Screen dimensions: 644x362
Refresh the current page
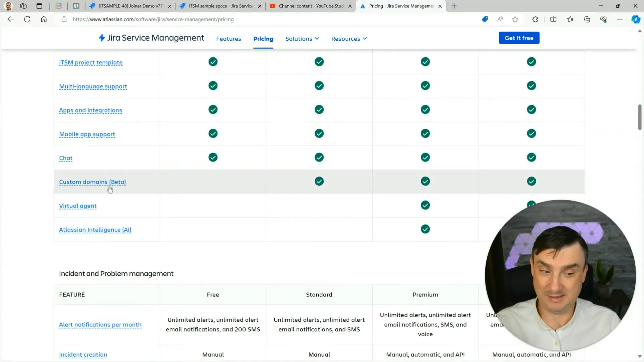point(27,19)
